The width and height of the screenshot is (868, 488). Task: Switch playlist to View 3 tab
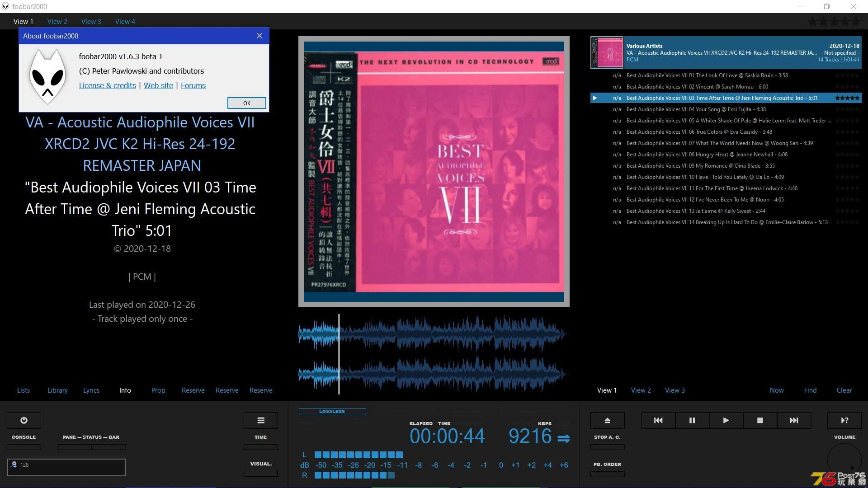coord(675,390)
